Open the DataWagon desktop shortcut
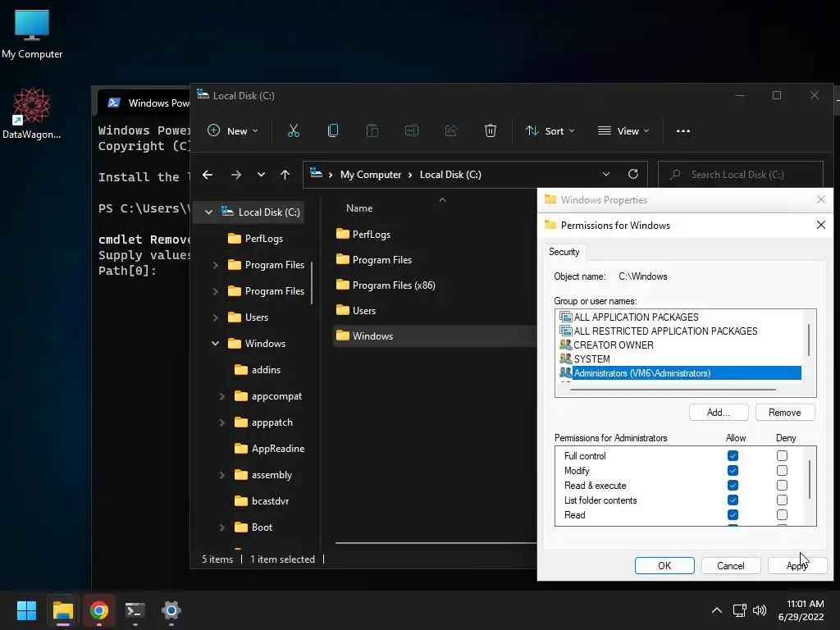840x630 pixels. (x=32, y=113)
